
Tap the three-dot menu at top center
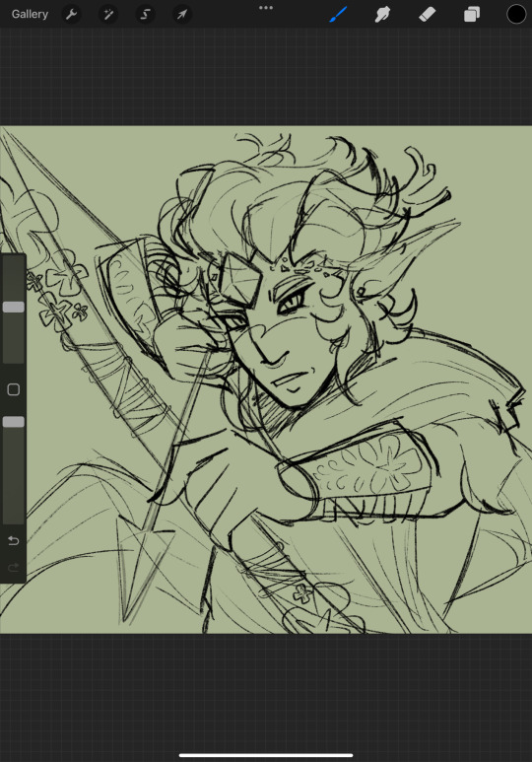(x=266, y=8)
